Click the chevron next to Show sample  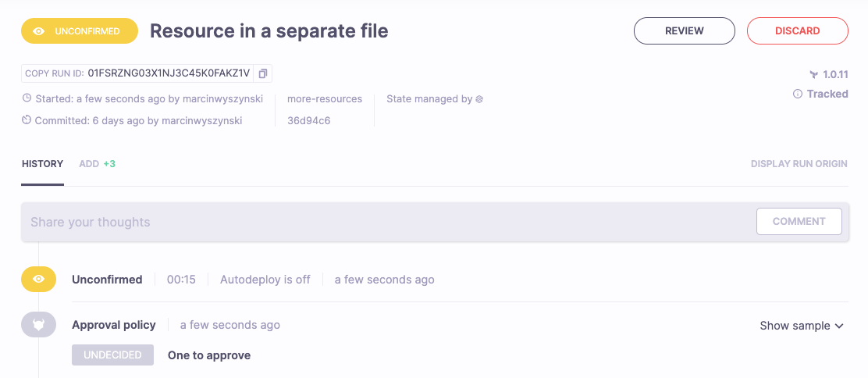[840, 326]
